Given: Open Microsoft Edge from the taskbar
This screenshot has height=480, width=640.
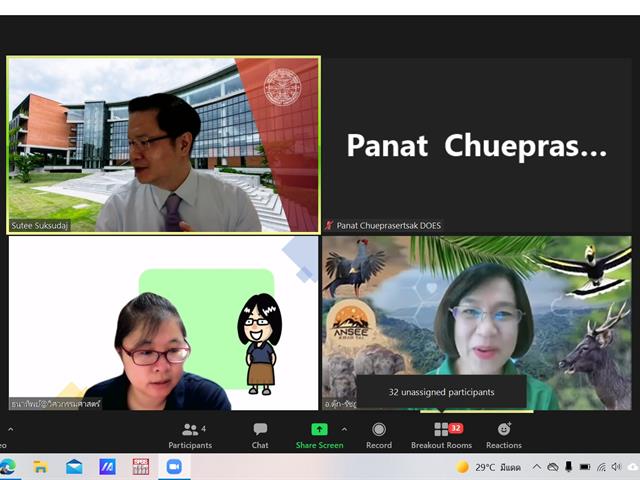Looking at the screenshot, I should tap(8, 467).
